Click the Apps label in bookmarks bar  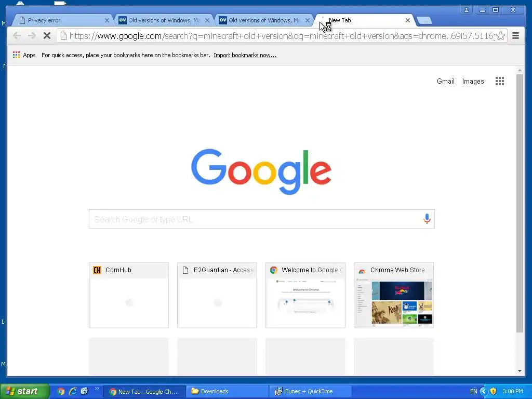(29, 55)
